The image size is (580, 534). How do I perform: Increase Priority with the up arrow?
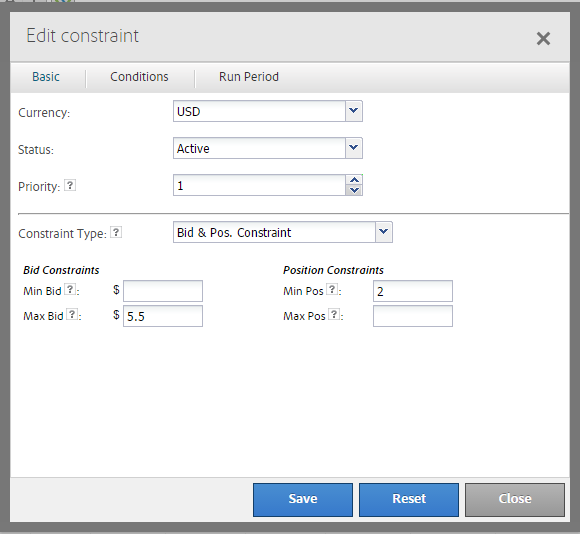[354, 180]
